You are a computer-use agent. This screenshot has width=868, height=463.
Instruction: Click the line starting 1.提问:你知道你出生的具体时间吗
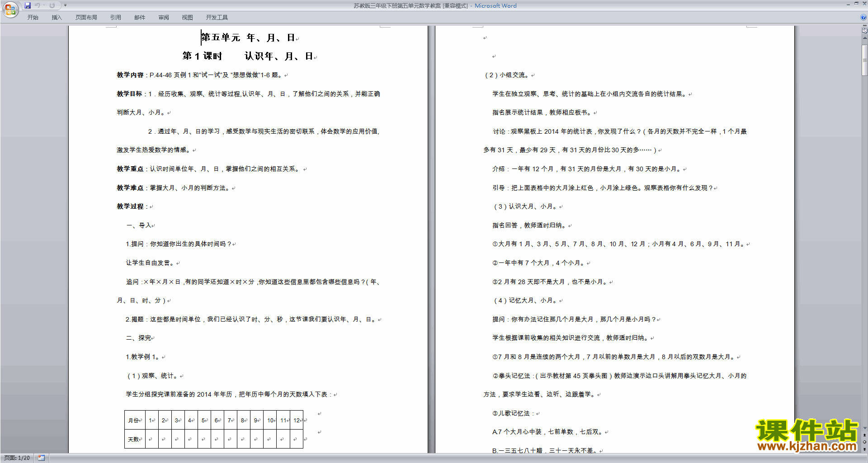179,244
